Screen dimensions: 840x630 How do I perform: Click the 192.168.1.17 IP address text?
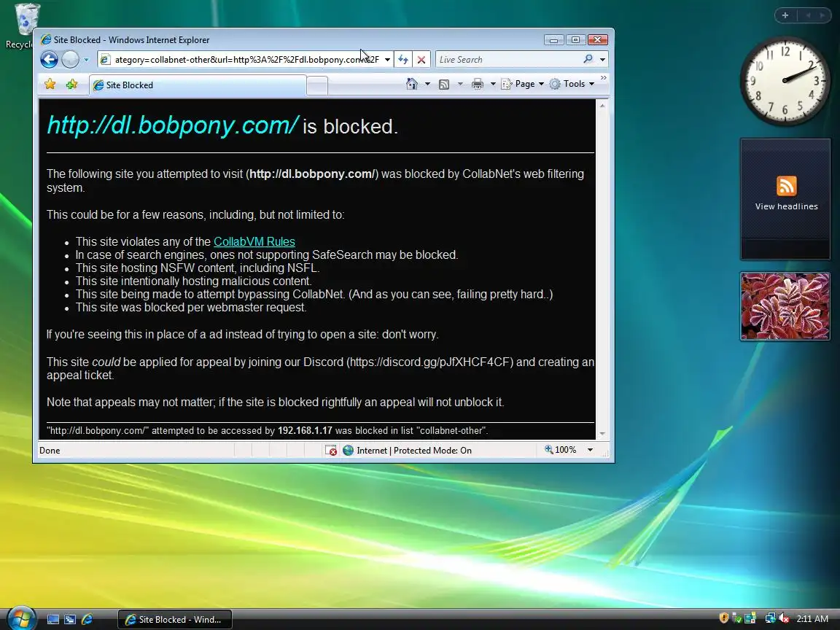pyautogui.click(x=305, y=431)
